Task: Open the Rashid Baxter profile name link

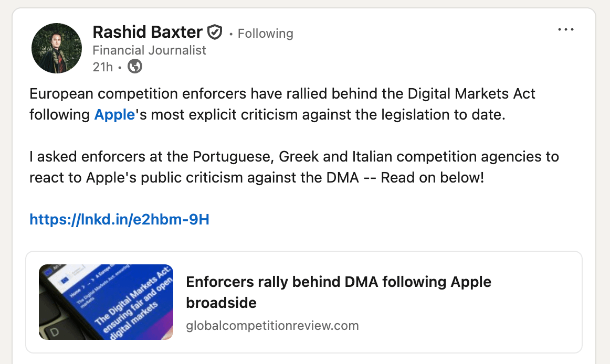Action: [147, 33]
